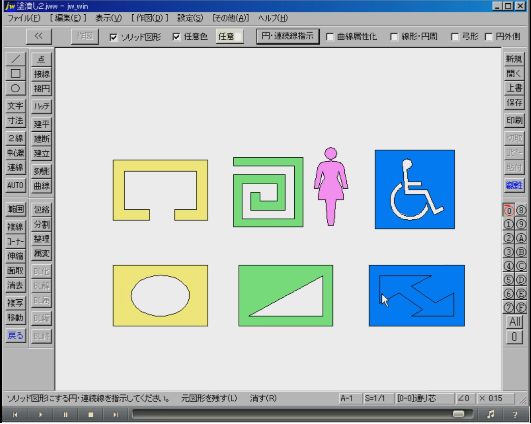Viewport: 531px width, 424px height.
Task: Toggle layer 8 button
Action: [x=521, y=210]
